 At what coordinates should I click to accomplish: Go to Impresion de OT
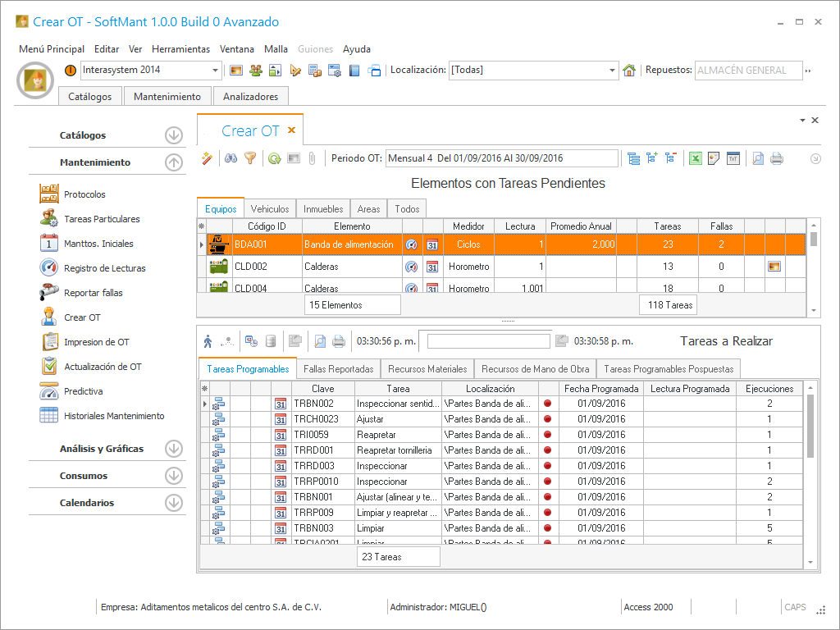point(96,342)
